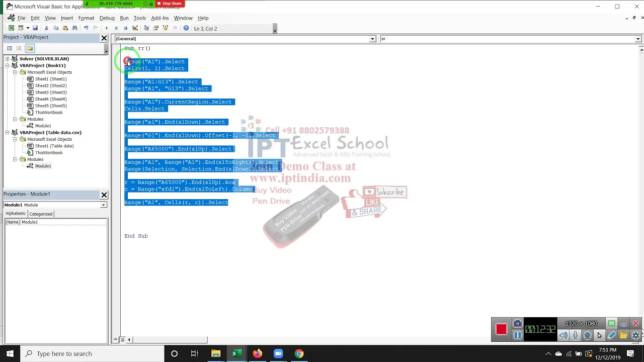Click the Cut scissors icon

(46, 28)
